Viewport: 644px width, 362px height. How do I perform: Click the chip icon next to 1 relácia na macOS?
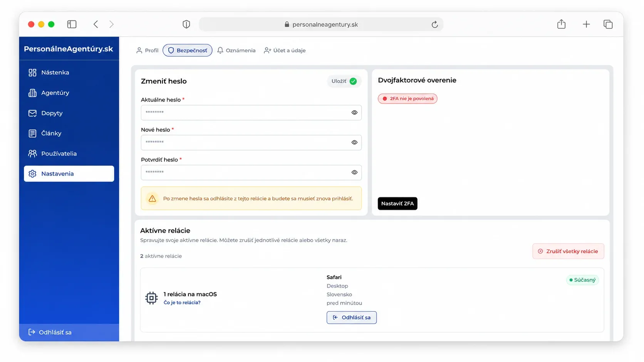click(x=152, y=298)
